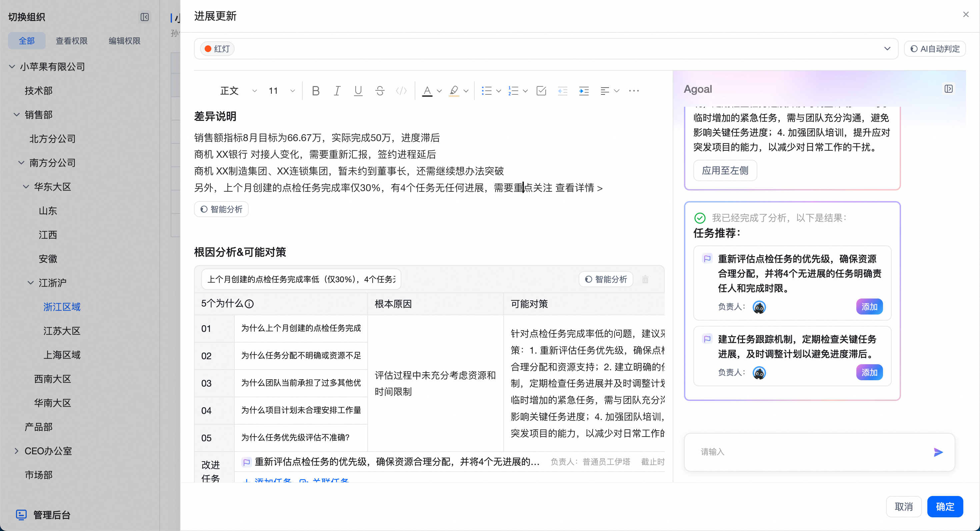The width and height of the screenshot is (980, 531).
Task: Increase the indent level
Action: 584,91
